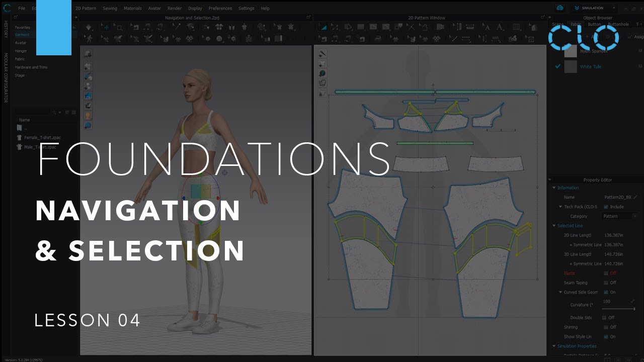This screenshot has width=644, height=362.
Task: Collapse the Simulation Properties section
Action: click(554, 346)
